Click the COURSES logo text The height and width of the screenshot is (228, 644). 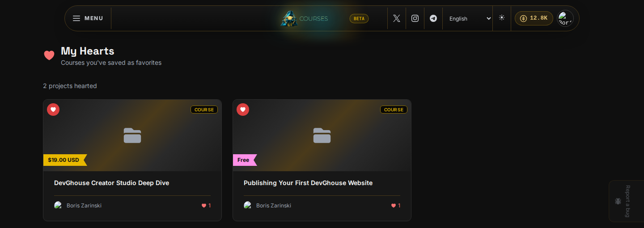(x=314, y=19)
